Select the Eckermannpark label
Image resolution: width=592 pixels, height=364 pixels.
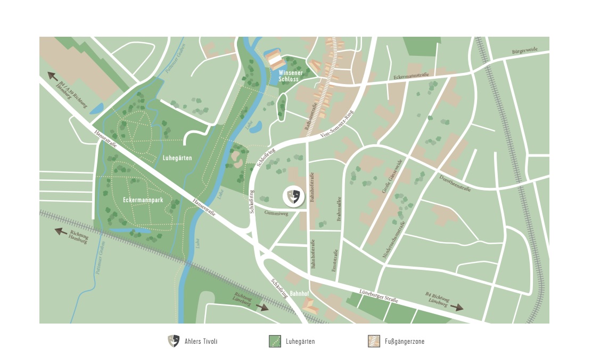(143, 200)
